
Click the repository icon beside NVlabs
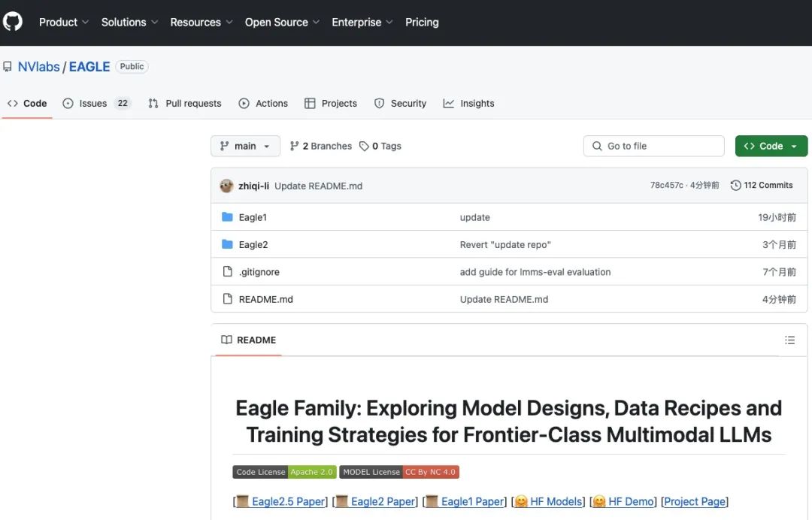(8, 67)
